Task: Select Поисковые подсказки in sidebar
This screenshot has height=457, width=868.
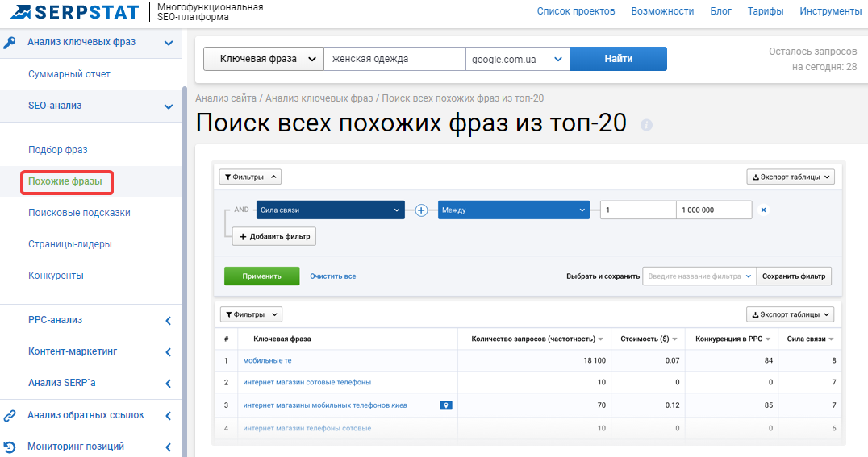Action: [79, 213]
